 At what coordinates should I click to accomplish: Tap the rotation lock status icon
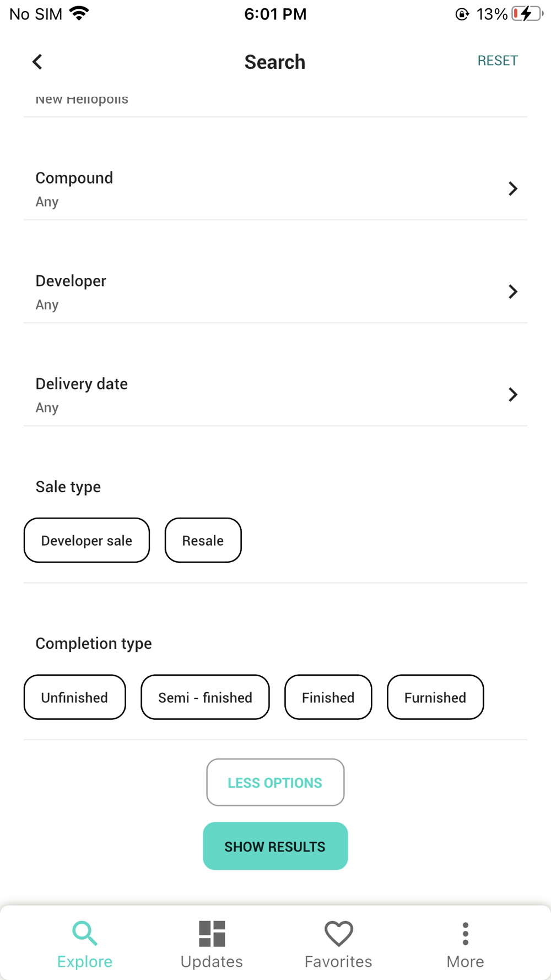point(462,14)
